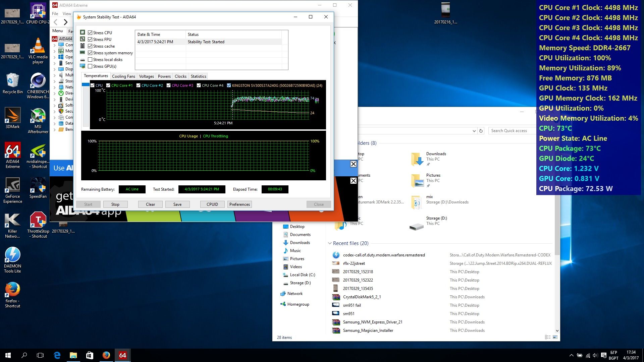
Task: Launch Microsoft Edge from taskbar
Action: click(x=57, y=355)
